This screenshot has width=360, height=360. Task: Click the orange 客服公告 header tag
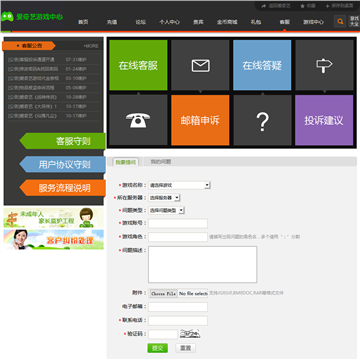click(x=29, y=46)
